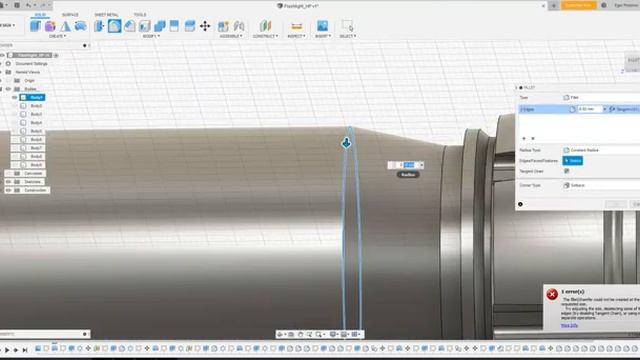Open the INSERT dropdown menu
The height and width of the screenshot is (360, 640).
[322, 36]
